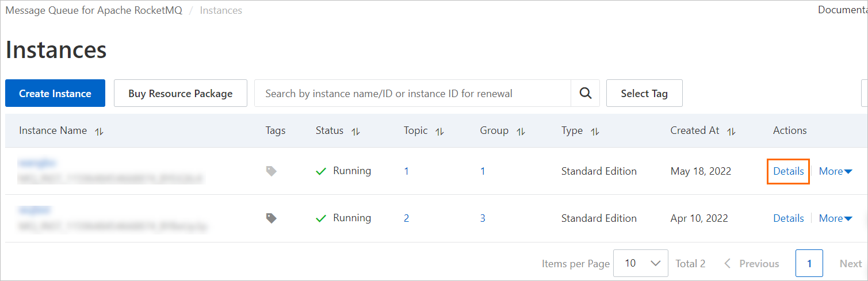
Task: Click tag icon in first instance row
Action: point(271,171)
